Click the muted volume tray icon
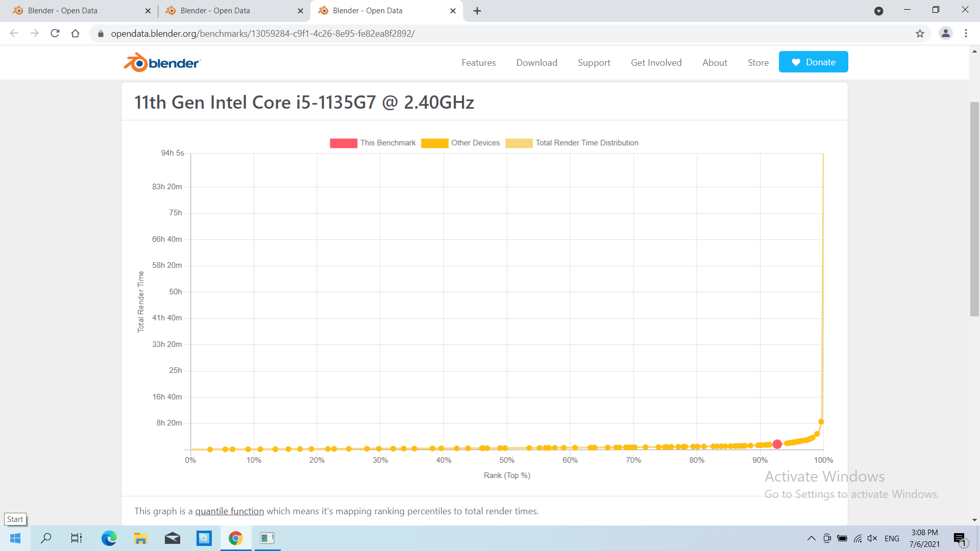980x551 pixels. click(872, 539)
